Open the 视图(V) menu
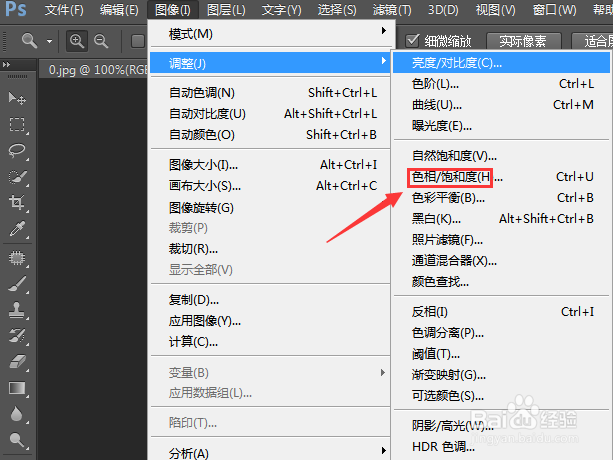This screenshot has width=613, height=460. 495,10
